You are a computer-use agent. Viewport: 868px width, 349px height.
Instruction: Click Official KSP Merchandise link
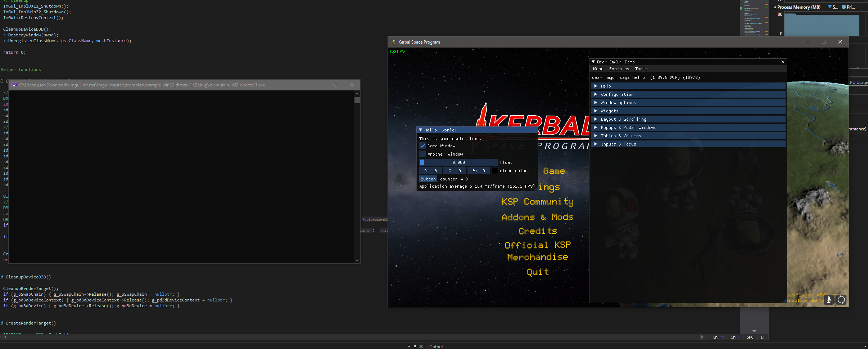coord(538,251)
